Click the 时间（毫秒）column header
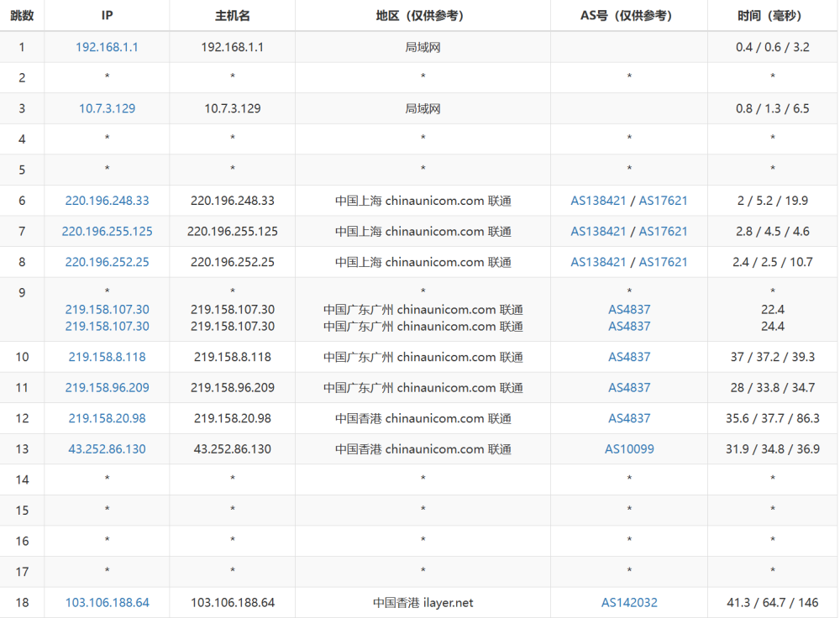 772,14
